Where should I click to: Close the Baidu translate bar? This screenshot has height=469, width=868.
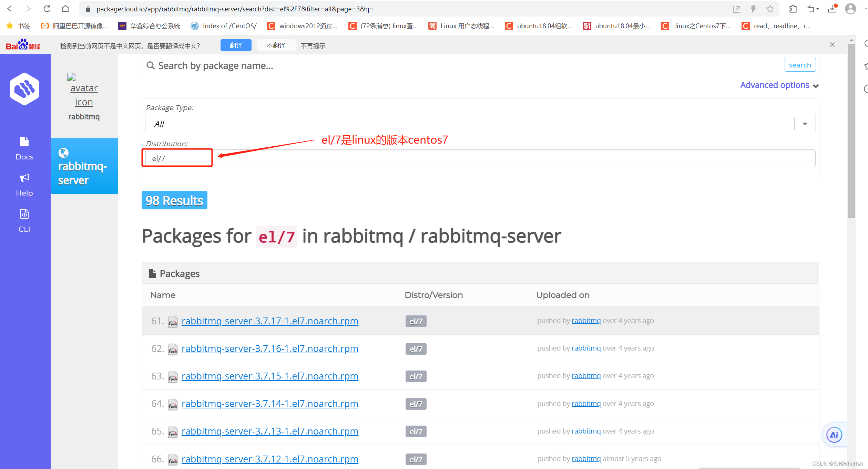coord(832,45)
